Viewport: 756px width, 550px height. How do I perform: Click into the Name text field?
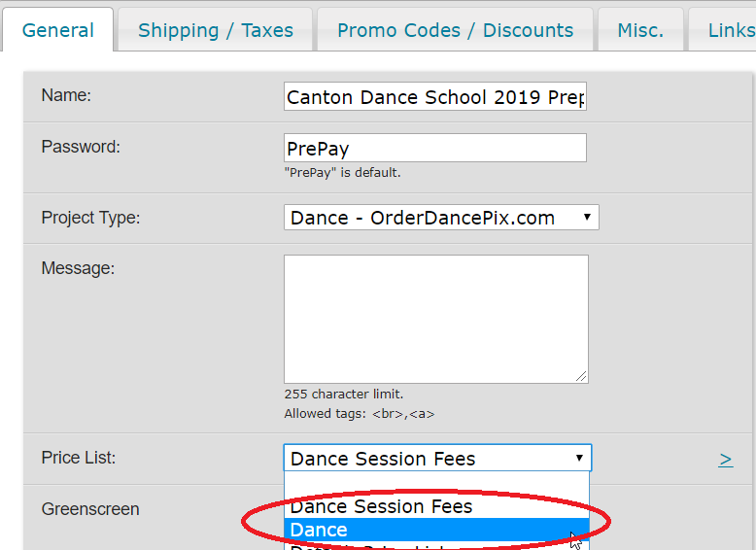(435, 98)
